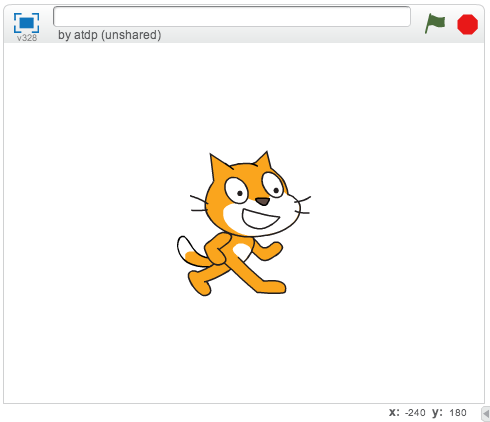Click the cat's forward-stepping foot
This screenshot has height=422, width=490.
(271, 287)
